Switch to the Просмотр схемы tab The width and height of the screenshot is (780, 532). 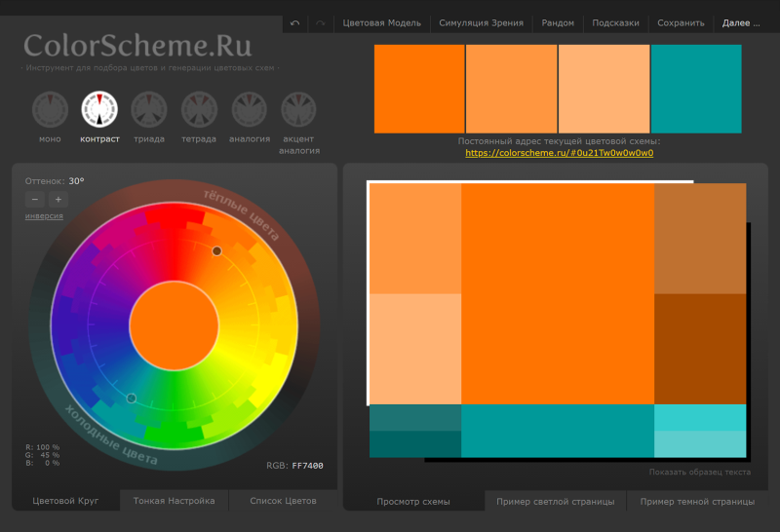413,502
